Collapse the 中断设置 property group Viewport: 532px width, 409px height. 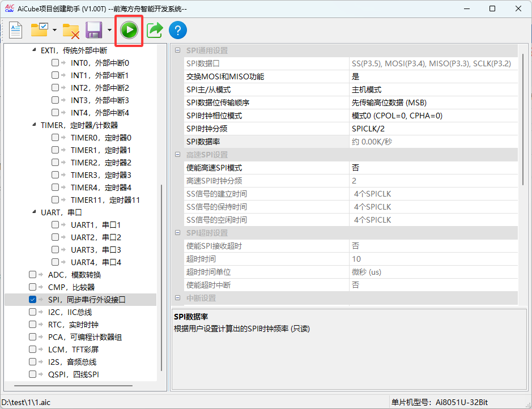(x=177, y=298)
